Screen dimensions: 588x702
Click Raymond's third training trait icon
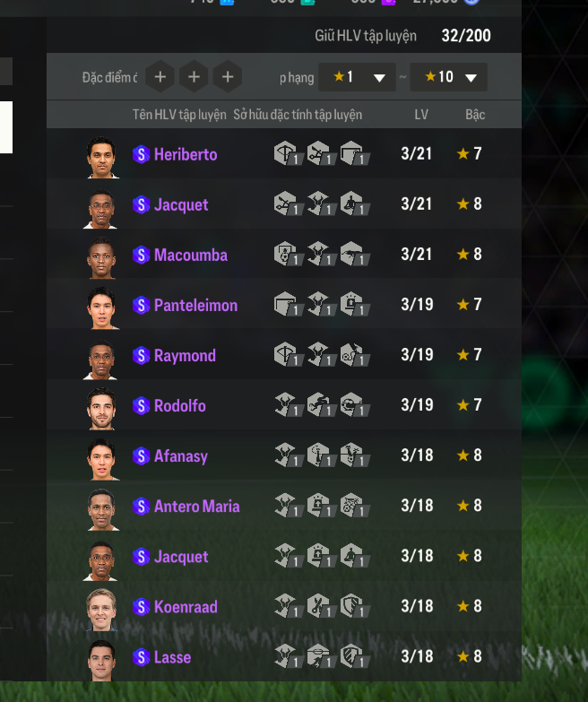(x=354, y=354)
